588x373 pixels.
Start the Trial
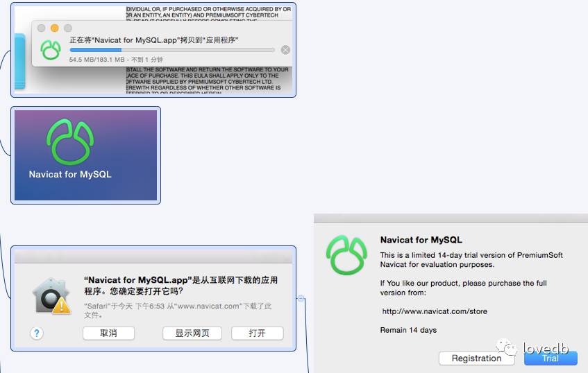[551, 358]
